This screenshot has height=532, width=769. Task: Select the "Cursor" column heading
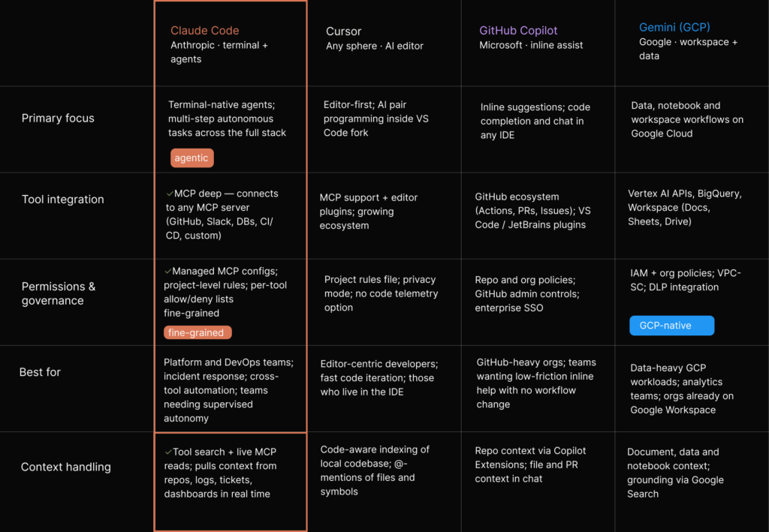pos(343,32)
